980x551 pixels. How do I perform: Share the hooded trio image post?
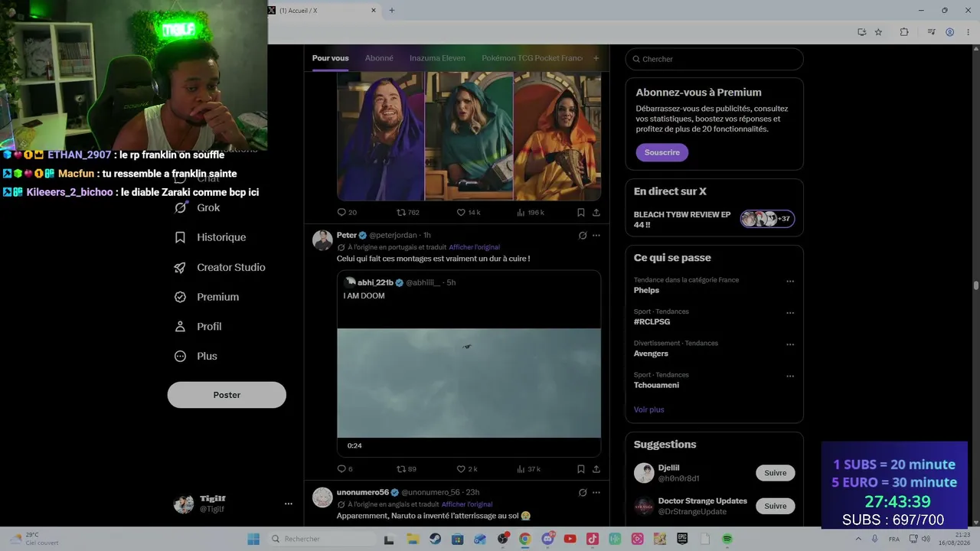coord(596,213)
